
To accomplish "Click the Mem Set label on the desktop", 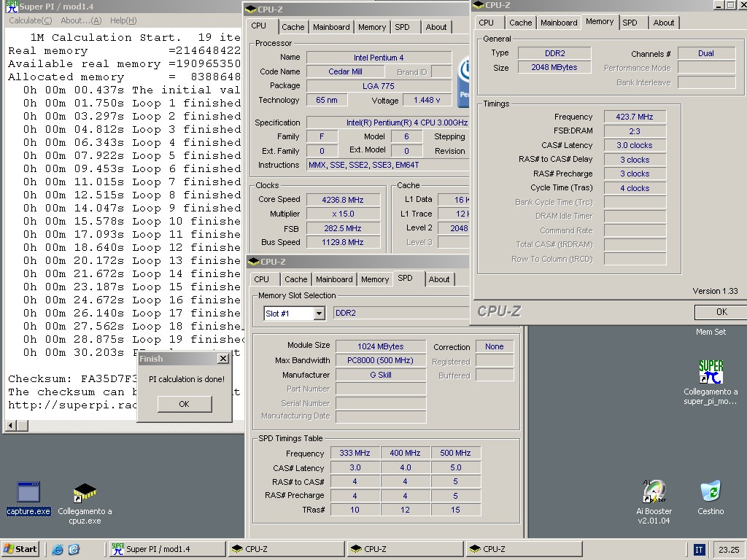I will pyautogui.click(x=711, y=332).
